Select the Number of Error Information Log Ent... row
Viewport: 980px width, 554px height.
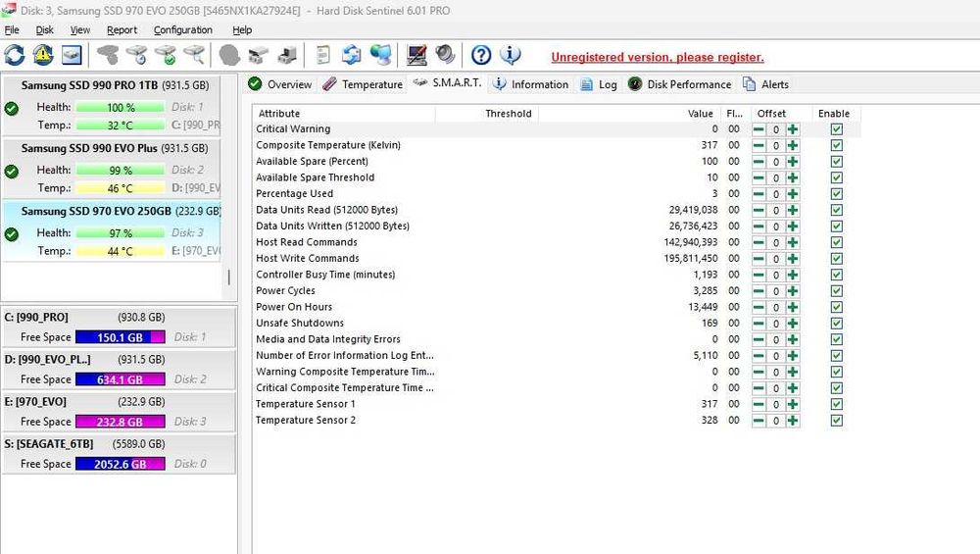557,355
